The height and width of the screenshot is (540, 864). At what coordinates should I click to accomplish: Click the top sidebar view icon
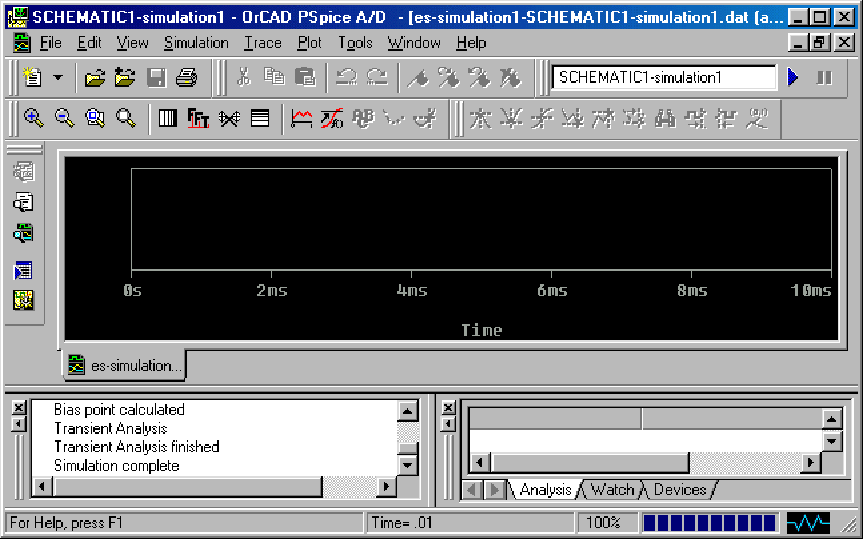pyautogui.click(x=23, y=171)
